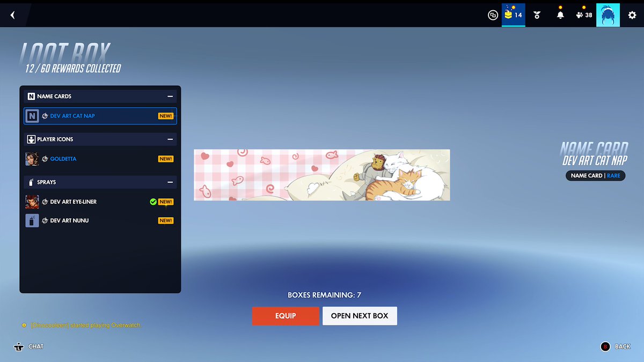Viewport: 644px width, 362px height.
Task: Click the Goldetta portrait thumbnail
Action: point(32,159)
